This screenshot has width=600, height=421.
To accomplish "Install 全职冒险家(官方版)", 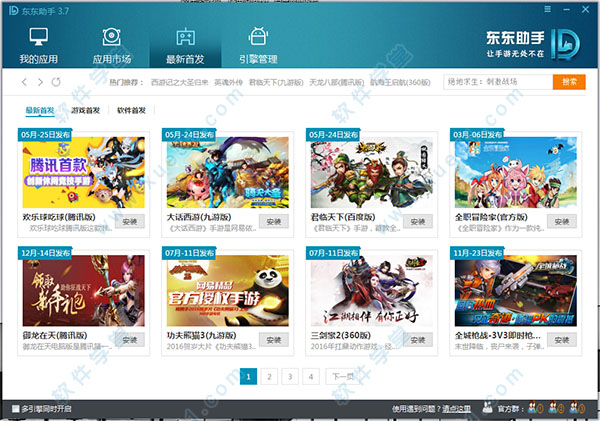I will pyautogui.click(x=562, y=222).
